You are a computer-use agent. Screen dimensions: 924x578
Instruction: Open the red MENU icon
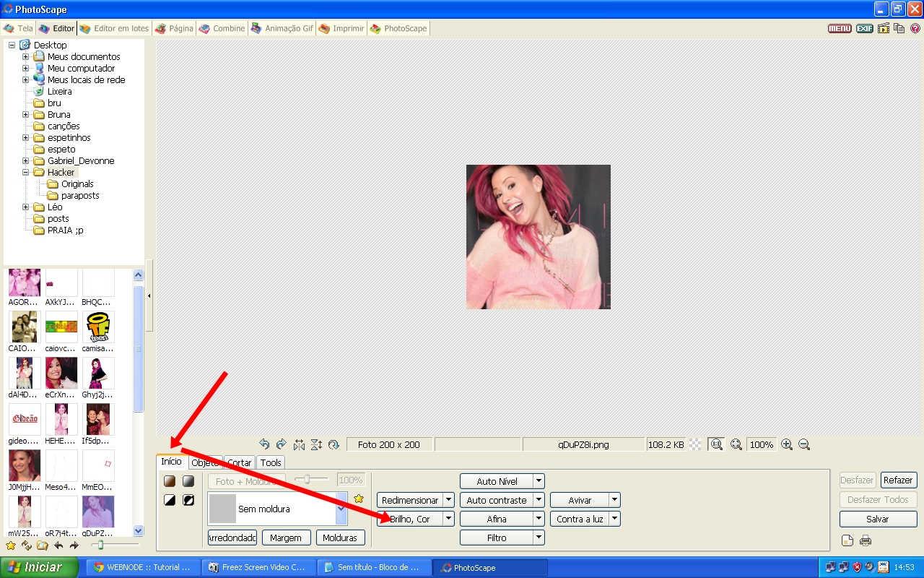point(840,29)
